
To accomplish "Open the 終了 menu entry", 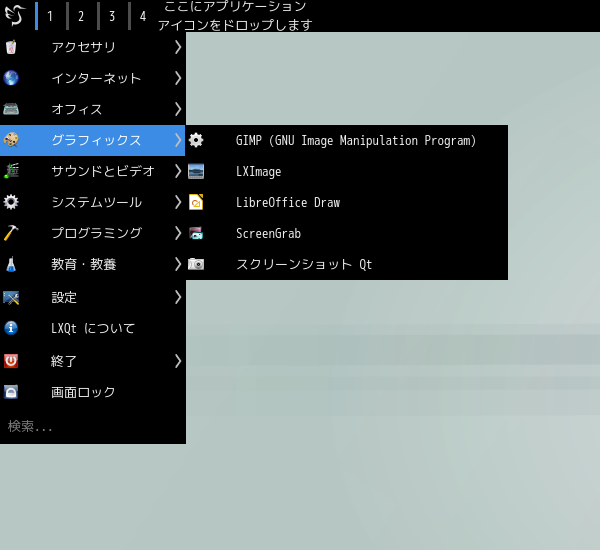I will (93, 361).
